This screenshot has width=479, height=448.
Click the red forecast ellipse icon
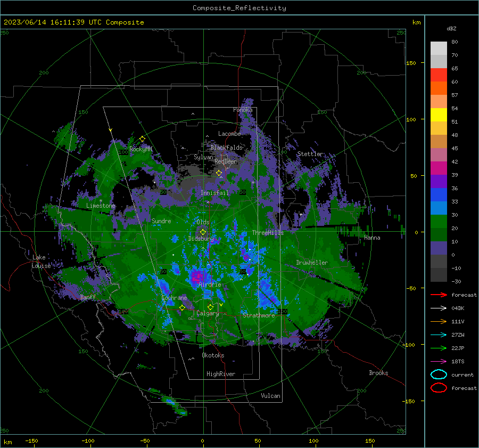click(439, 388)
